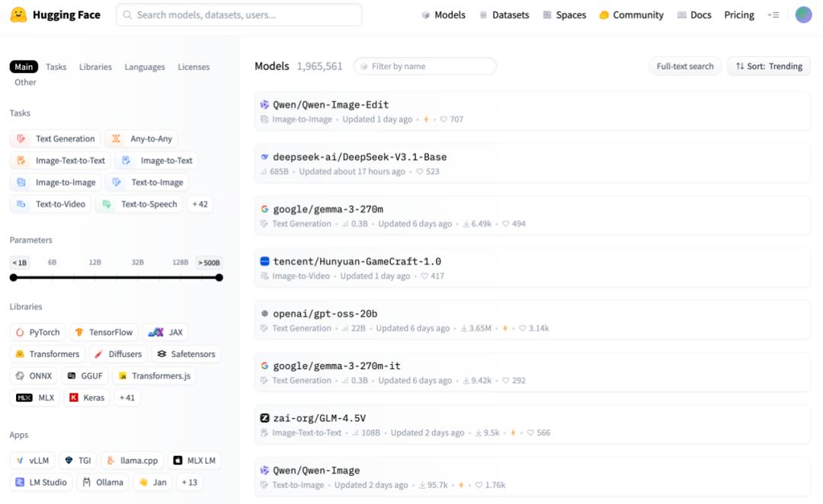Expand the +42 more tasks list
823x504 pixels.
(x=200, y=204)
